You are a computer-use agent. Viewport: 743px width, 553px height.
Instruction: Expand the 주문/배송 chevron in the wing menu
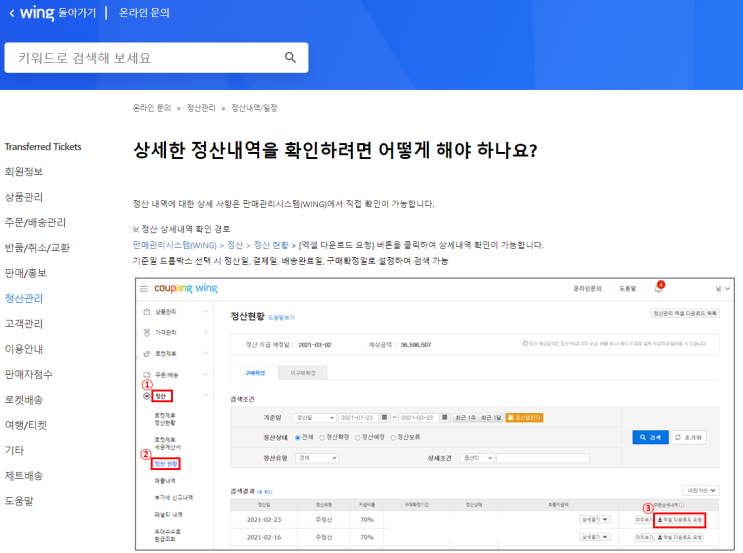206,374
